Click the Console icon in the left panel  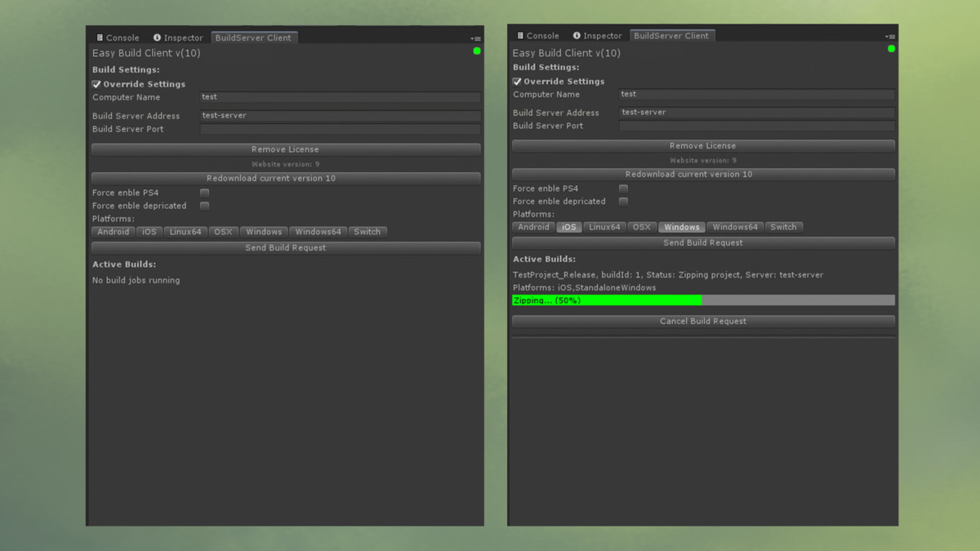[x=100, y=38]
